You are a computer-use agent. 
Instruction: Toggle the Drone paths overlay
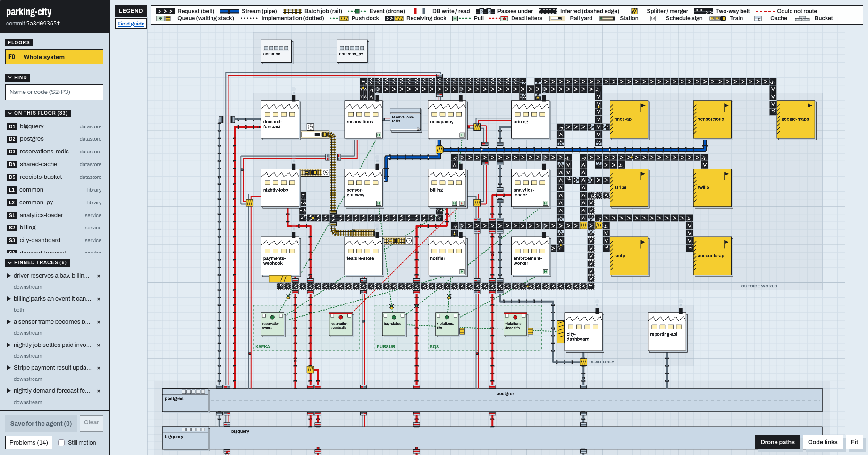tap(777, 442)
